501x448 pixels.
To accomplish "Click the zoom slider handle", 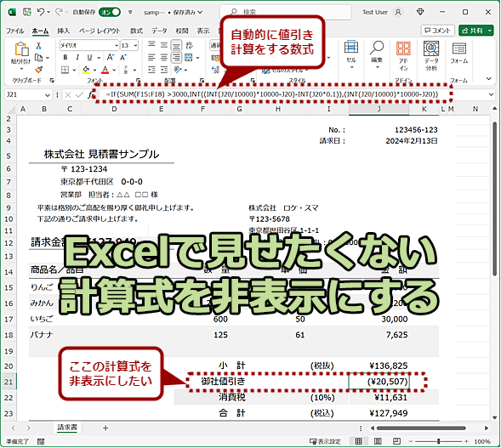I will pos(439,441).
